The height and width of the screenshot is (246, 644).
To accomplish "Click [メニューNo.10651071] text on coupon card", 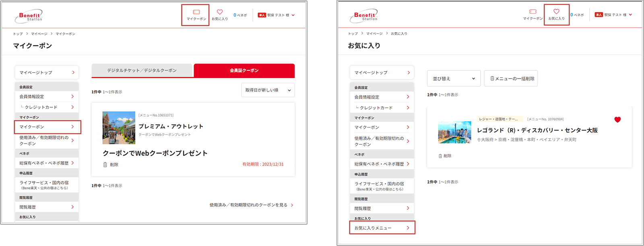I will click(x=156, y=115).
